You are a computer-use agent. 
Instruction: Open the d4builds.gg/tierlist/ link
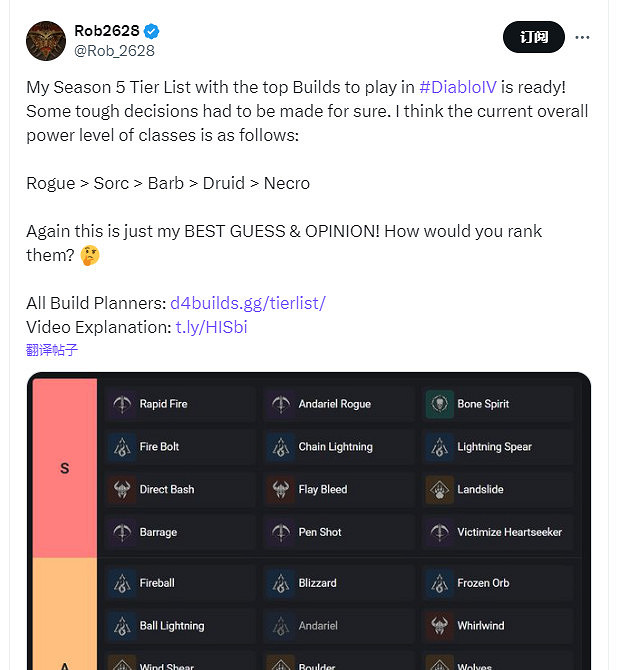pos(248,302)
